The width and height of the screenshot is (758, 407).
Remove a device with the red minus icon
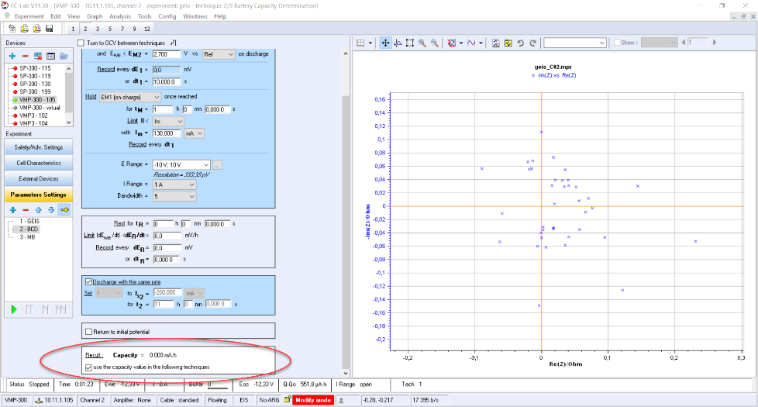25,56
